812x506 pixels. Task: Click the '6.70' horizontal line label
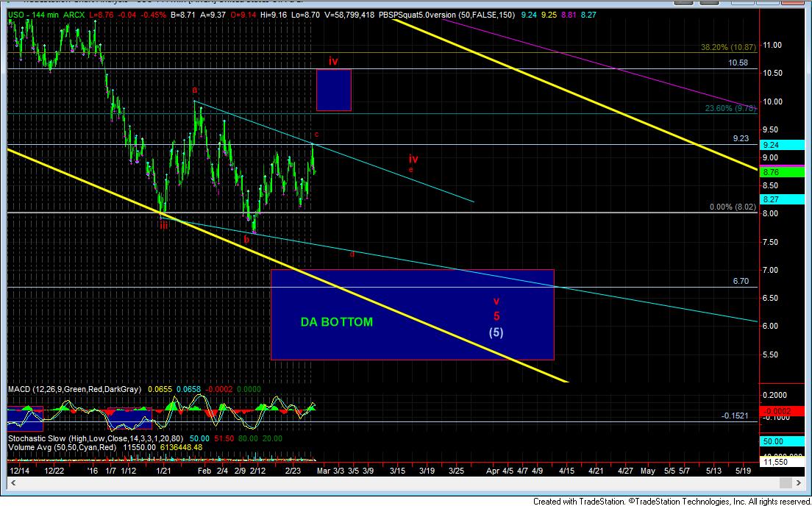tap(741, 281)
